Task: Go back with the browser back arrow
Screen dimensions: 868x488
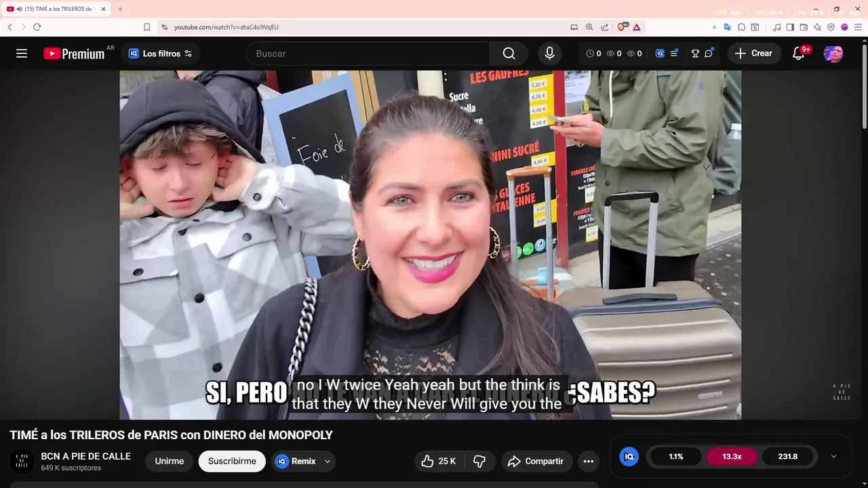Action: (10, 27)
